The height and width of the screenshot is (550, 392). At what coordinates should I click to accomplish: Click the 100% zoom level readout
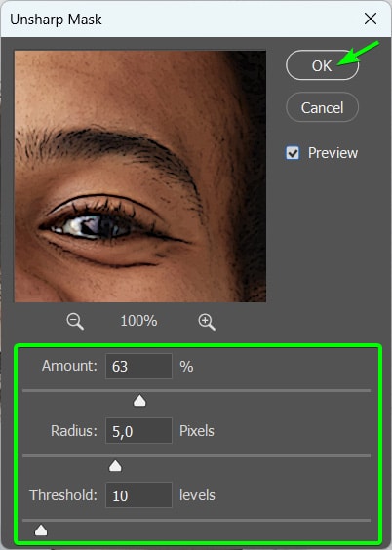click(x=138, y=321)
